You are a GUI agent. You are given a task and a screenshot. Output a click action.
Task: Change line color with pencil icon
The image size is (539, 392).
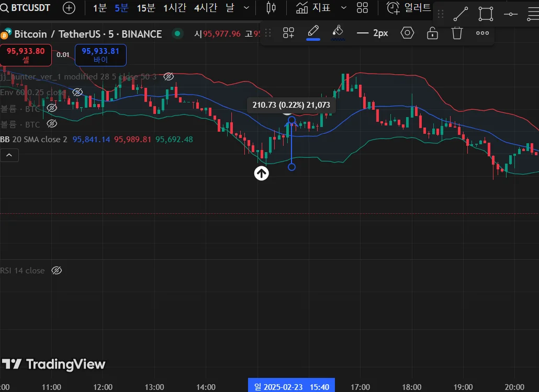point(313,32)
